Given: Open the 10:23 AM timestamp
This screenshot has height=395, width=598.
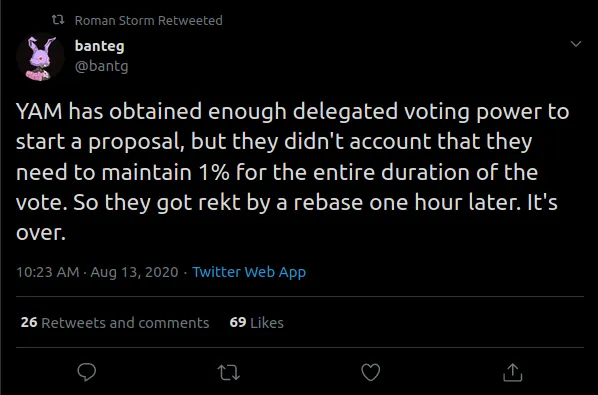Looking at the screenshot, I should click(x=48, y=272).
